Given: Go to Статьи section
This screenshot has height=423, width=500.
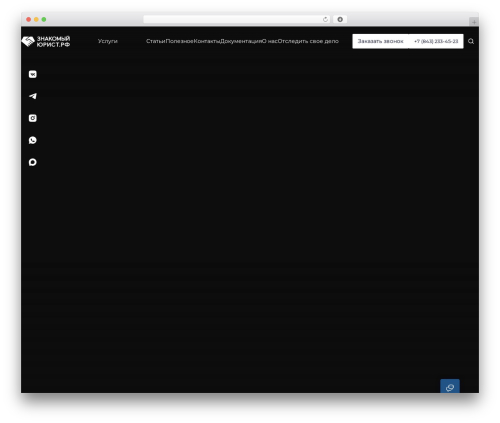Looking at the screenshot, I should (156, 41).
